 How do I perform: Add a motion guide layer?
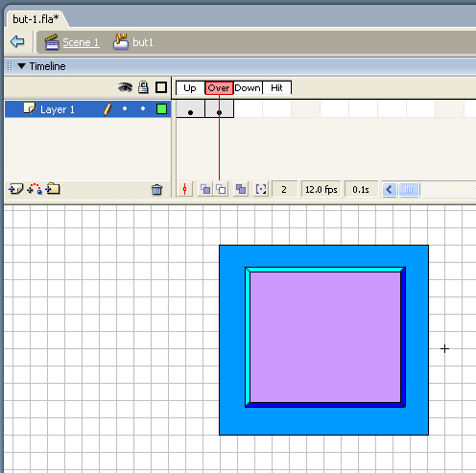[x=35, y=189]
